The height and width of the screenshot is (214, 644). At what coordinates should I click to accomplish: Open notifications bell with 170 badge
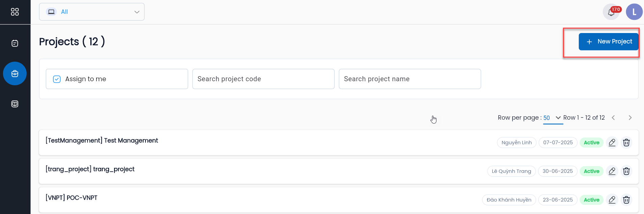(x=611, y=12)
